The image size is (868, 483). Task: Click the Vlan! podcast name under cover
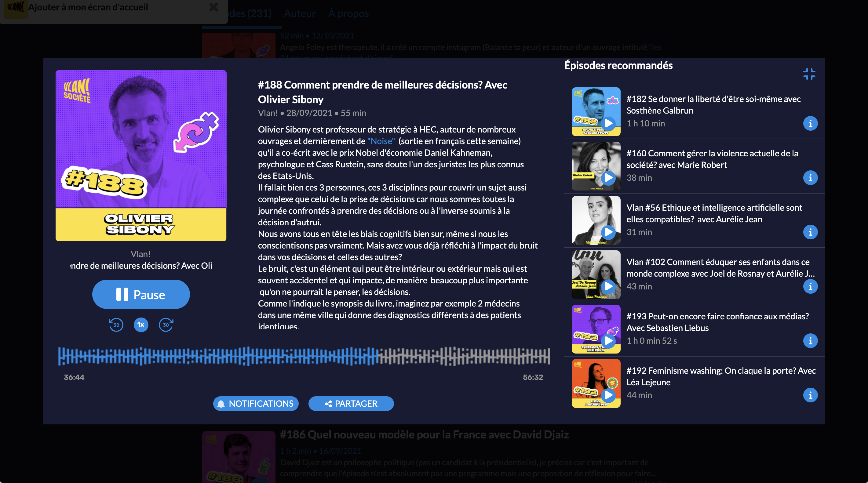pos(140,254)
